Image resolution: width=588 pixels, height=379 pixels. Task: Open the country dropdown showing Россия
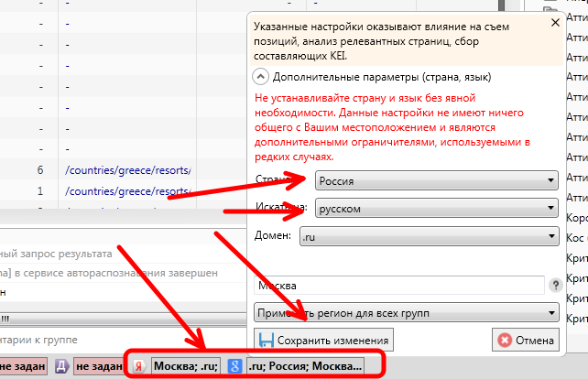436,180
